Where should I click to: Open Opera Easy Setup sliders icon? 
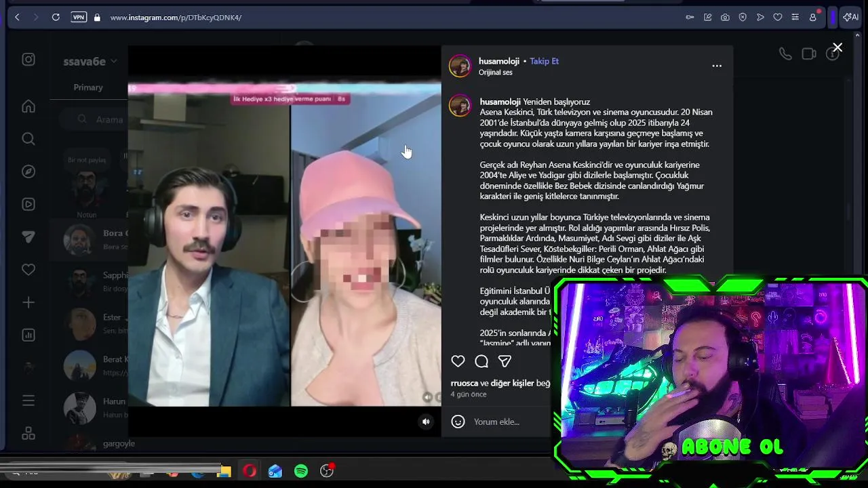(795, 17)
